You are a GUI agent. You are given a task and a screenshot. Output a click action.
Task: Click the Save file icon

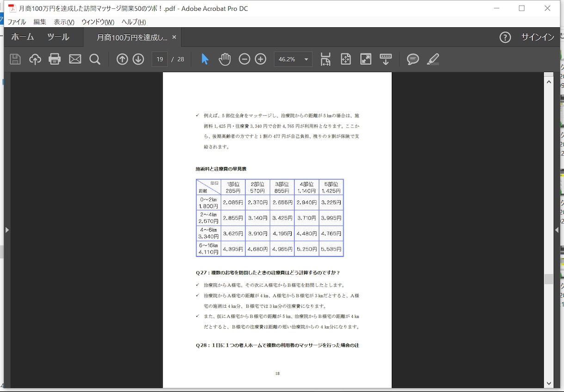[15, 59]
